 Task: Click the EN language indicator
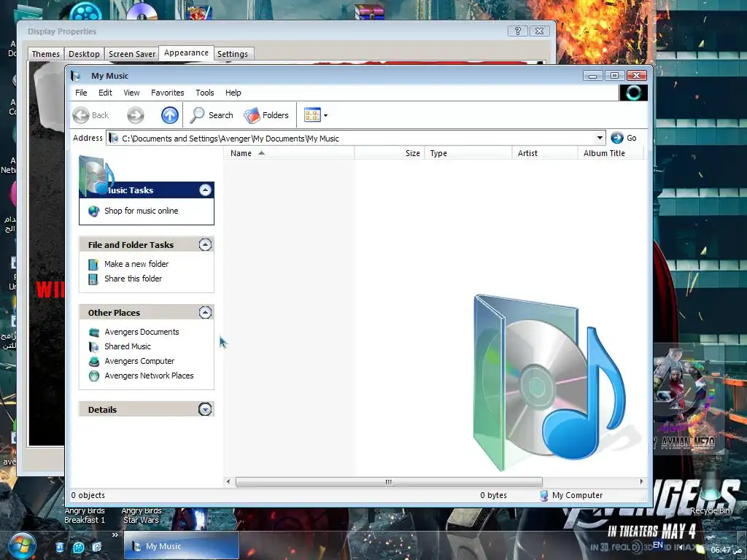(x=658, y=545)
